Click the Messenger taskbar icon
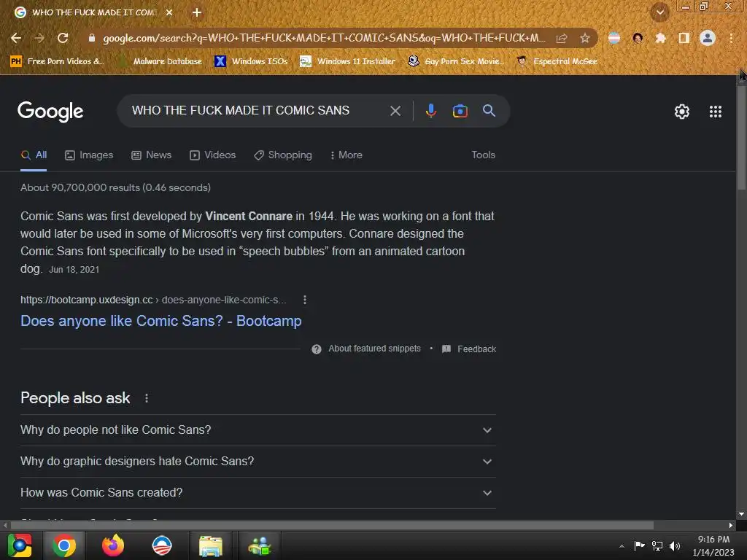This screenshot has height=560, width=747. pos(260,545)
